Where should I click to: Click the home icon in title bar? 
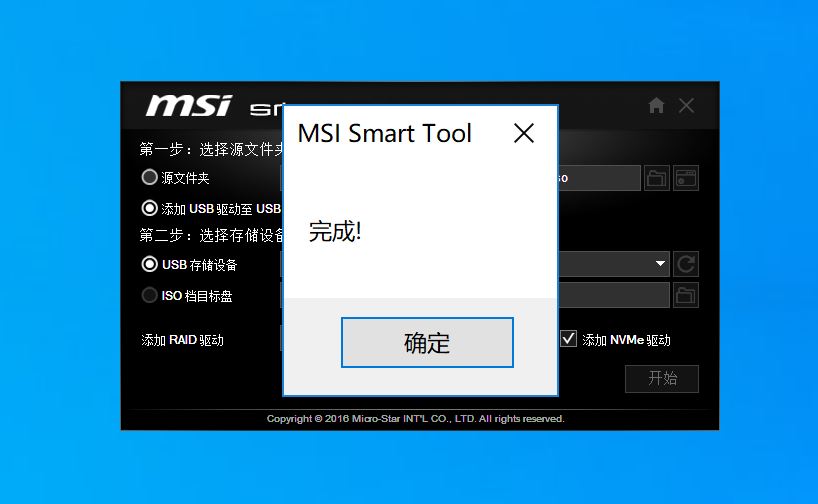656,106
